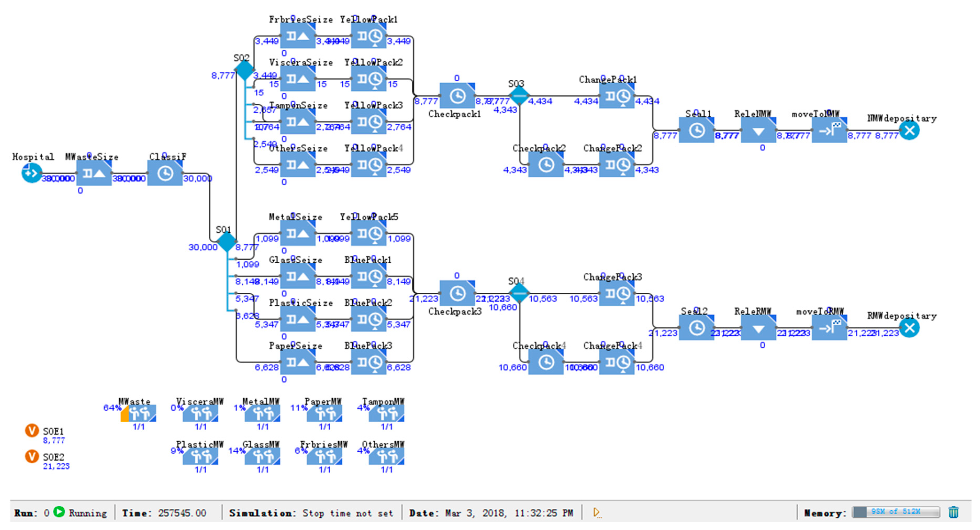Viewport: 980px width, 530px height.
Task: Open the PlasticMW resource pool
Action: coord(201,457)
